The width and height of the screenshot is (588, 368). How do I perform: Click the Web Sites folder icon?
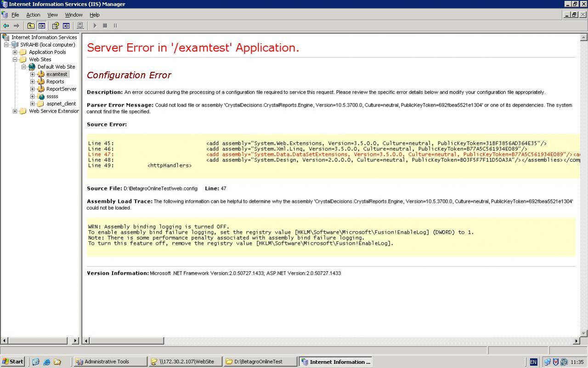23,59
